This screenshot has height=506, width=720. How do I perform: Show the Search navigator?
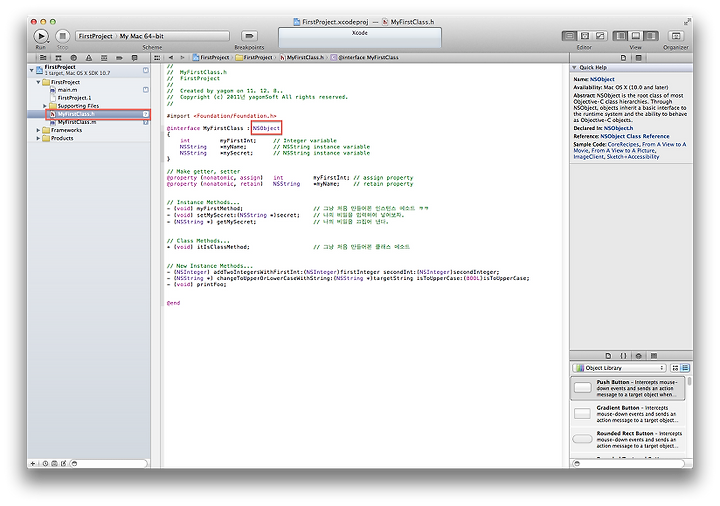coord(73,58)
